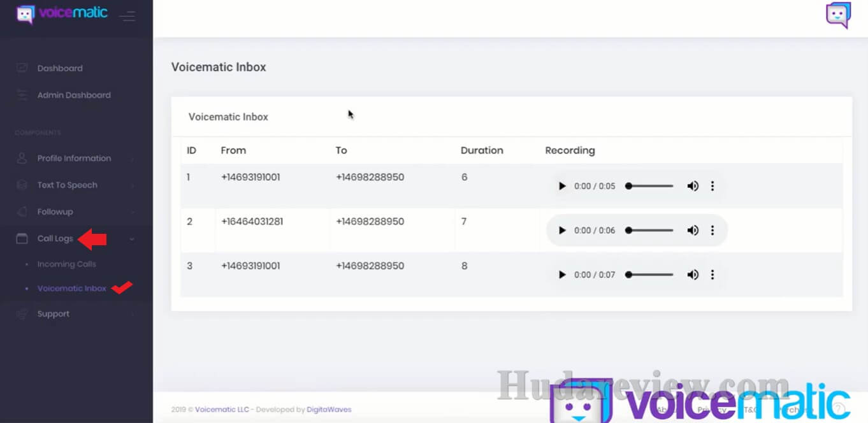Click To number +14698288950 in row 1
Screen dimensions: 868x423
(370, 177)
